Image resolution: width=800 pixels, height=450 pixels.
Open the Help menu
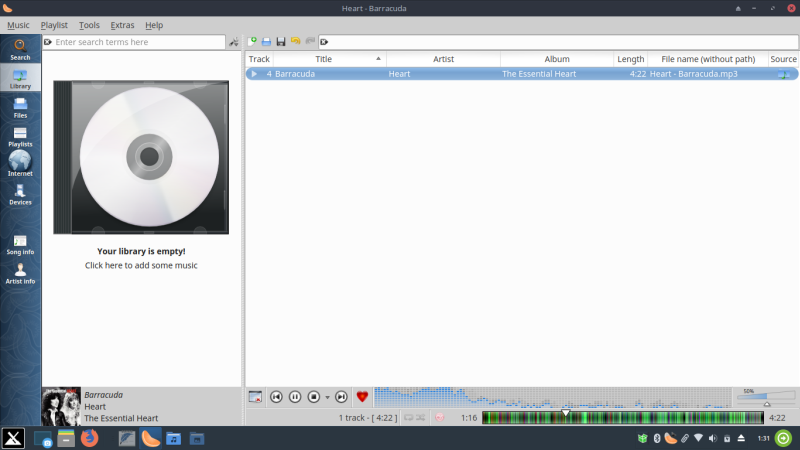[x=154, y=25]
